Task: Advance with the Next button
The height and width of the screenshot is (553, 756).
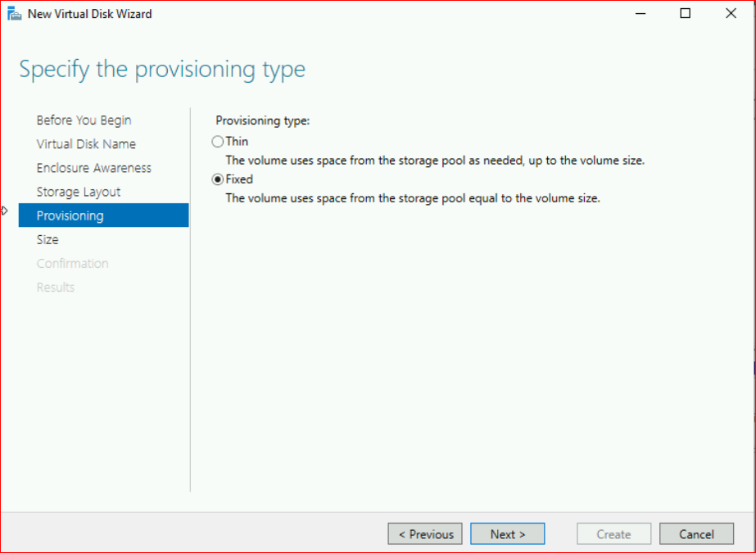Action: (507, 534)
